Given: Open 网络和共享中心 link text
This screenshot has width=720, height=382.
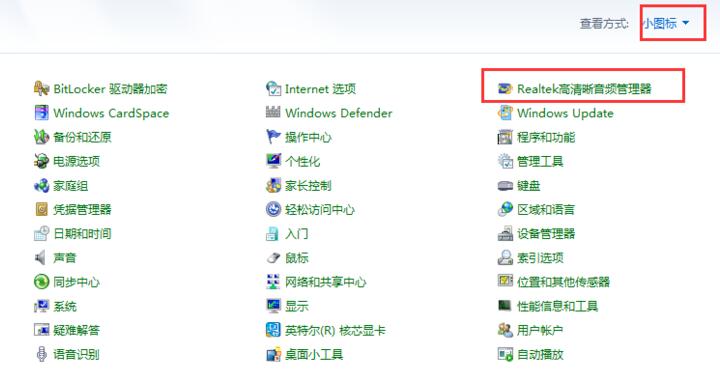Looking at the screenshot, I should point(326,282).
